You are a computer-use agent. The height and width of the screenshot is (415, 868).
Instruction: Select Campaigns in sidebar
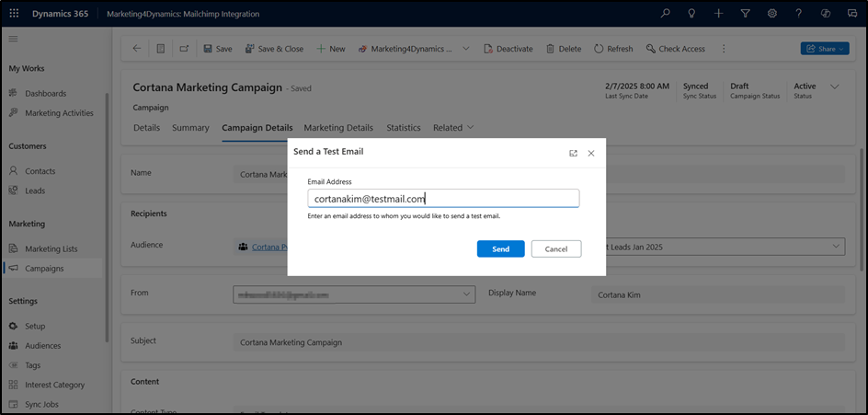pos(52,268)
